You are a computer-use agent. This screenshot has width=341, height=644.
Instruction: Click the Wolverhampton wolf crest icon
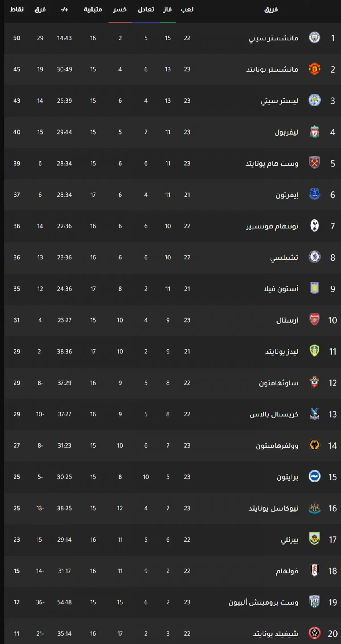tap(314, 445)
